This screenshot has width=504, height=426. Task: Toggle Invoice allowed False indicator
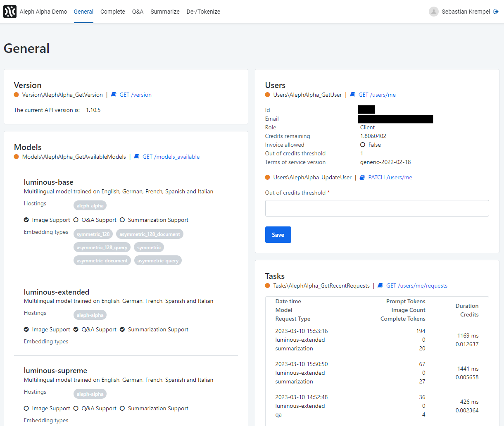(363, 145)
